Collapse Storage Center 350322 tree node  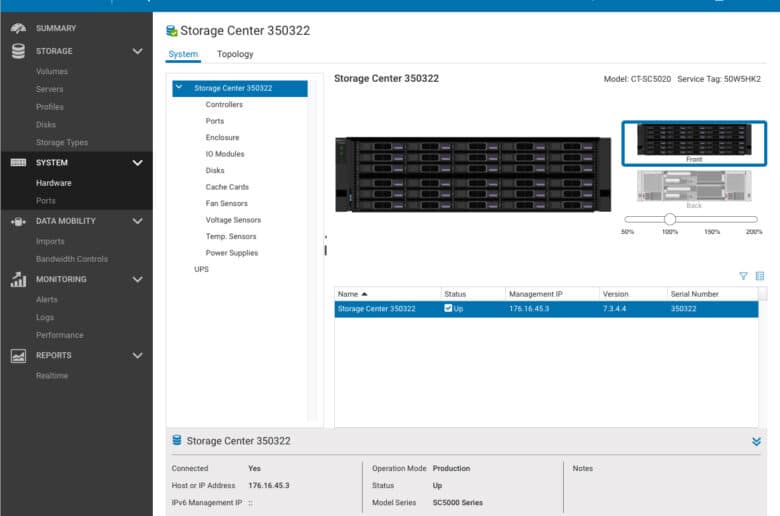(x=179, y=88)
